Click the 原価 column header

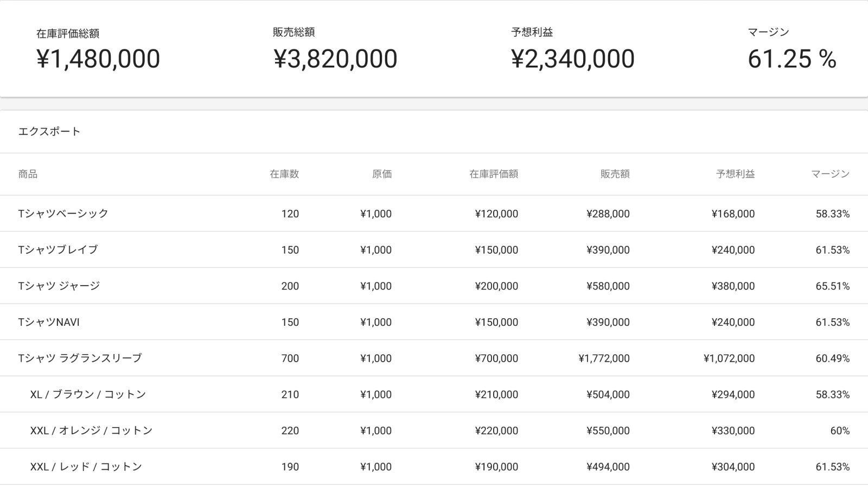(x=381, y=174)
